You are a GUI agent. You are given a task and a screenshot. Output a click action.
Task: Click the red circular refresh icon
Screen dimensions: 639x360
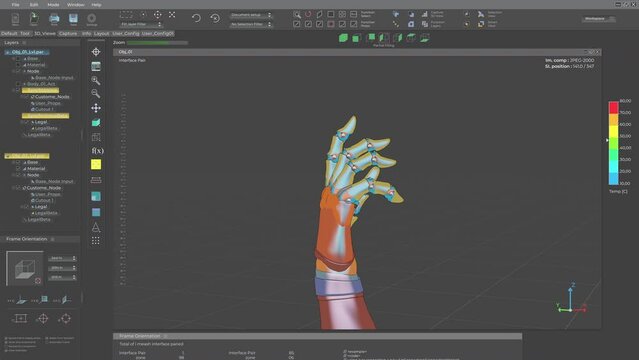coord(308,15)
